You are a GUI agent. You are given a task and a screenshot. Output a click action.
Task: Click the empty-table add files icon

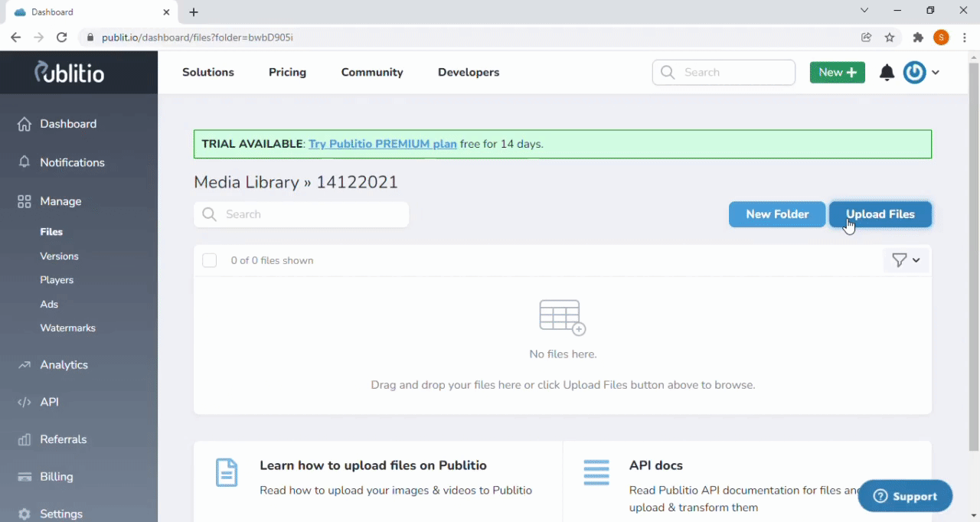click(562, 317)
